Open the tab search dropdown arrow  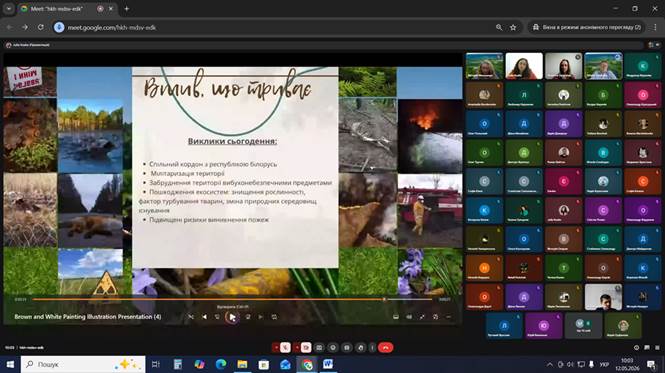[8, 8]
